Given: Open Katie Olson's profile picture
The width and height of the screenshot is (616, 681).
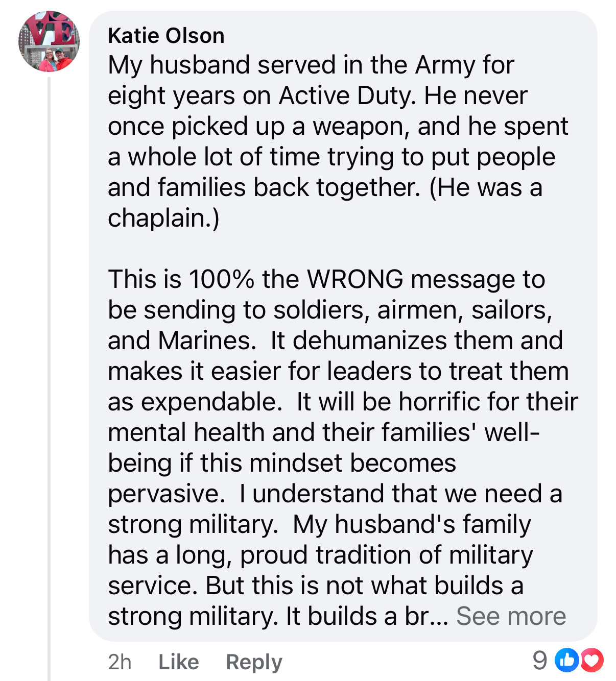Looking at the screenshot, I should [x=49, y=41].
